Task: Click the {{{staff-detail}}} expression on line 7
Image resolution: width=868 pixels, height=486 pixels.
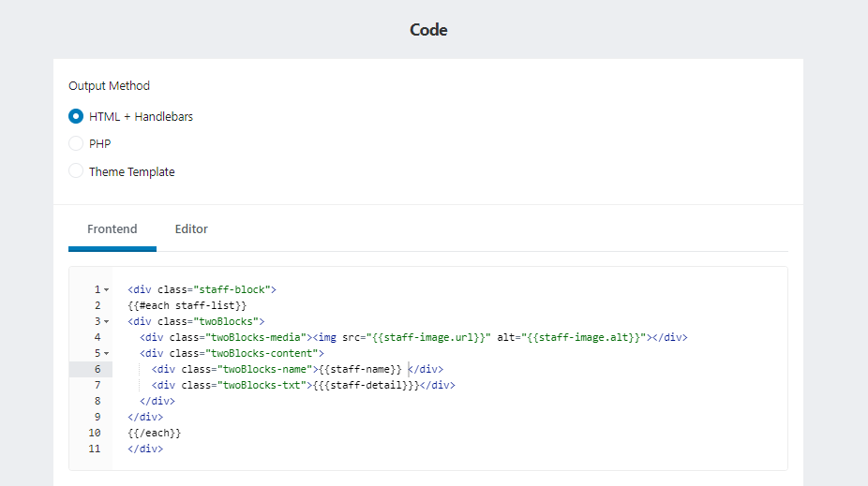Action: [365, 385]
